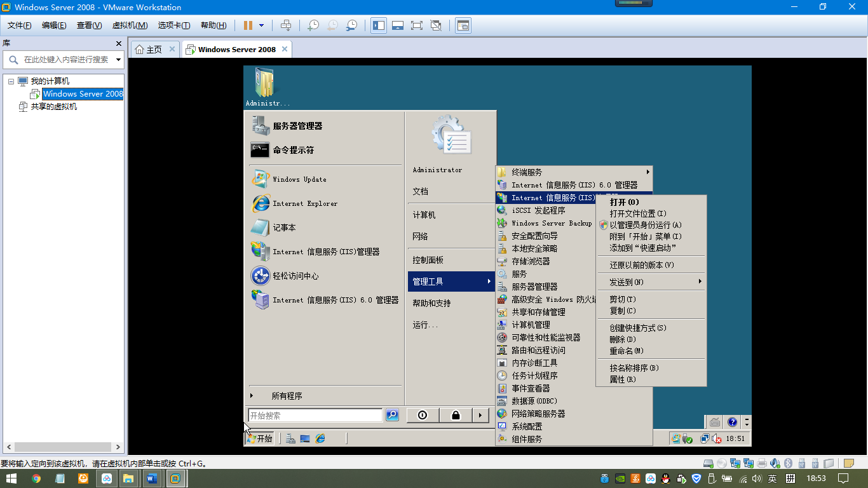
Task: Close the 库 library panel
Action: [x=119, y=43]
